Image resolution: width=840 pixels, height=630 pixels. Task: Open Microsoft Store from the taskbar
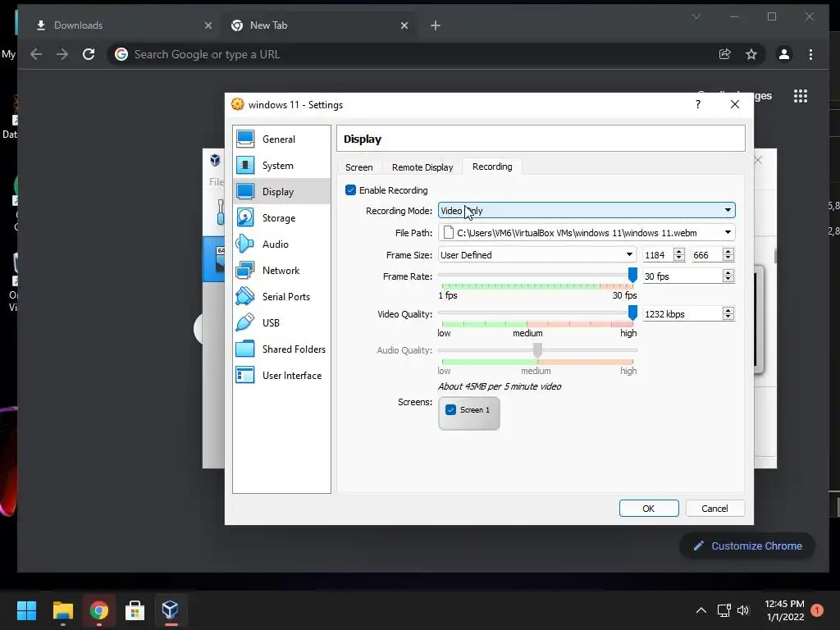pyautogui.click(x=135, y=610)
